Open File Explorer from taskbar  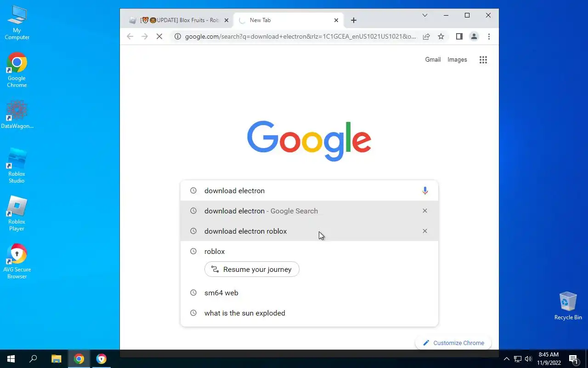[x=56, y=359]
